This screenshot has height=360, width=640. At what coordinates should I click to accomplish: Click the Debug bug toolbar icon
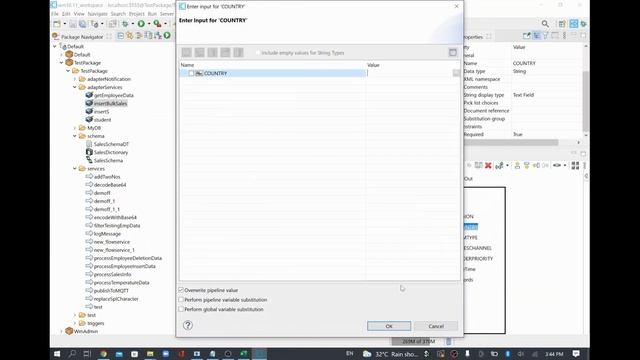click(125, 24)
